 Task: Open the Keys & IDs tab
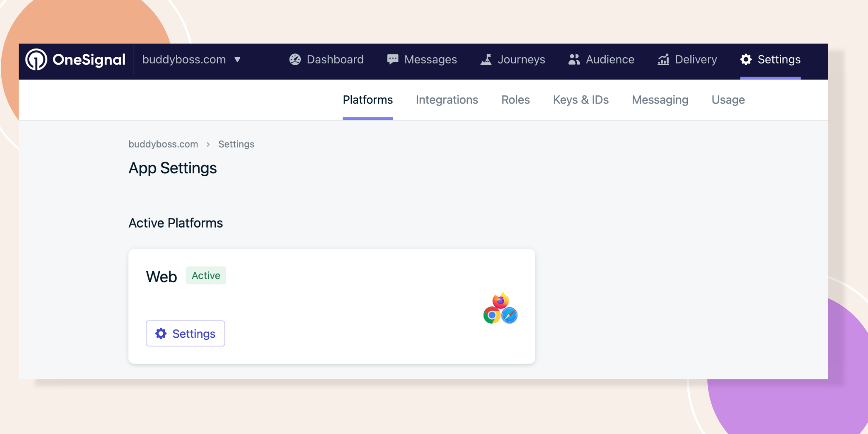click(x=581, y=100)
